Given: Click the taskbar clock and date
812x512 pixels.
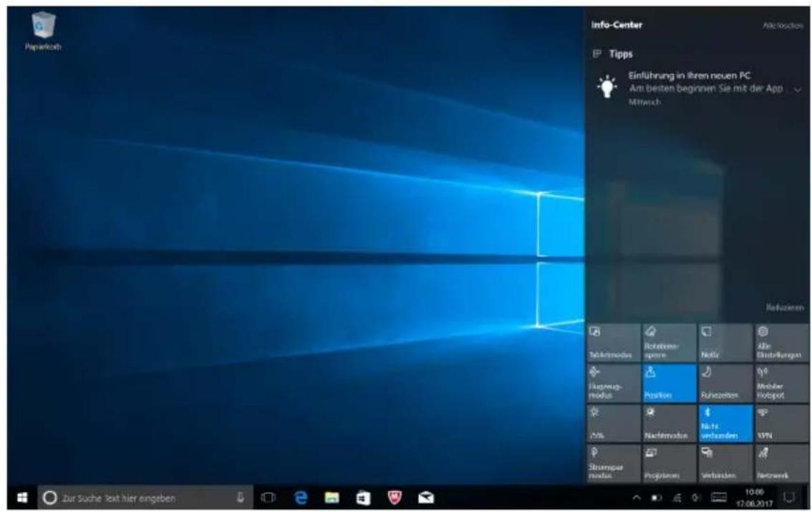Looking at the screenshot, I should tap(754, 498).
